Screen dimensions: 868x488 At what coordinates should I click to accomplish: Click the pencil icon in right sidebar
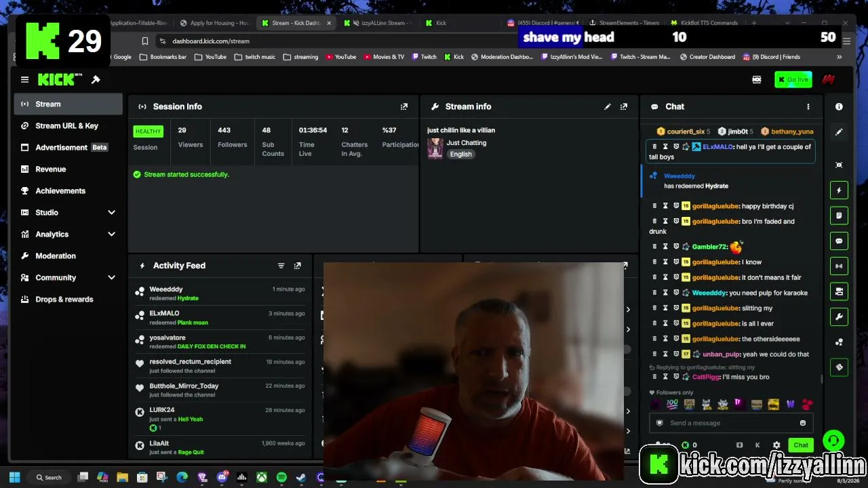coord(839,132)
